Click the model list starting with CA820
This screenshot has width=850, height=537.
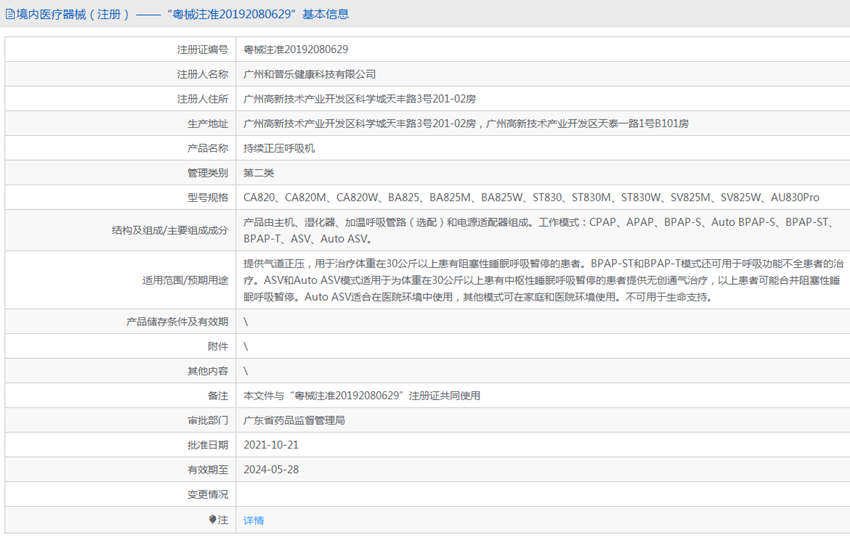tap(531, 198)
